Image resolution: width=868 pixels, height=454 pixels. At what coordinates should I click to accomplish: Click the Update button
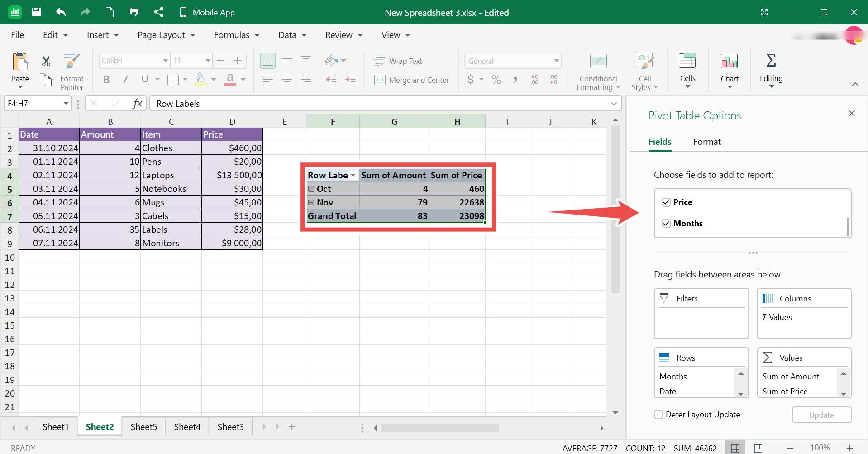(x=821, y=415)
